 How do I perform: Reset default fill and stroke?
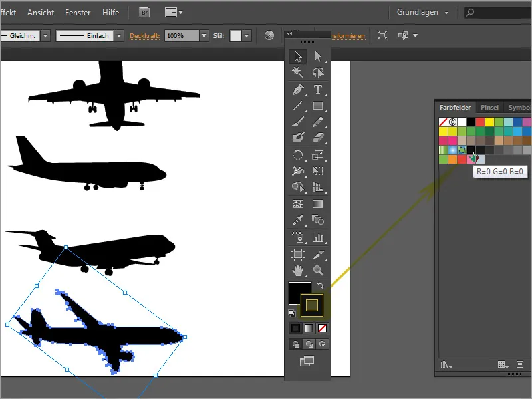292,313
